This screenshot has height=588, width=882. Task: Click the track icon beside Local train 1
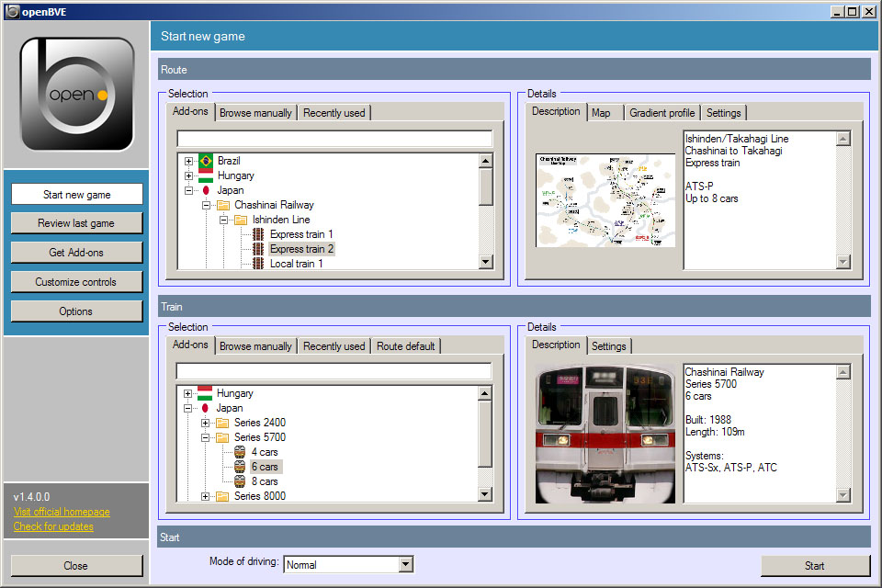coord(258,263)
